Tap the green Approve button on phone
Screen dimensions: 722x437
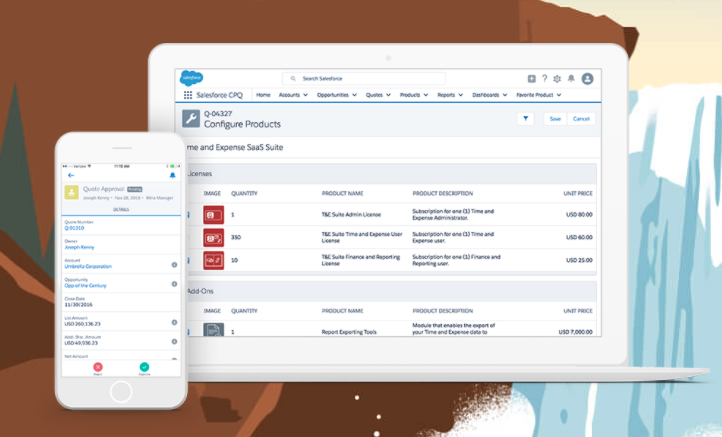click(x=144, y=367)
